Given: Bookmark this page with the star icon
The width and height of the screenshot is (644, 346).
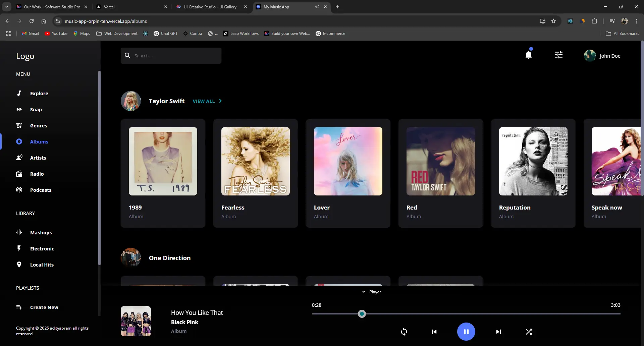Looking at the screenshot, I should point(553,21).
